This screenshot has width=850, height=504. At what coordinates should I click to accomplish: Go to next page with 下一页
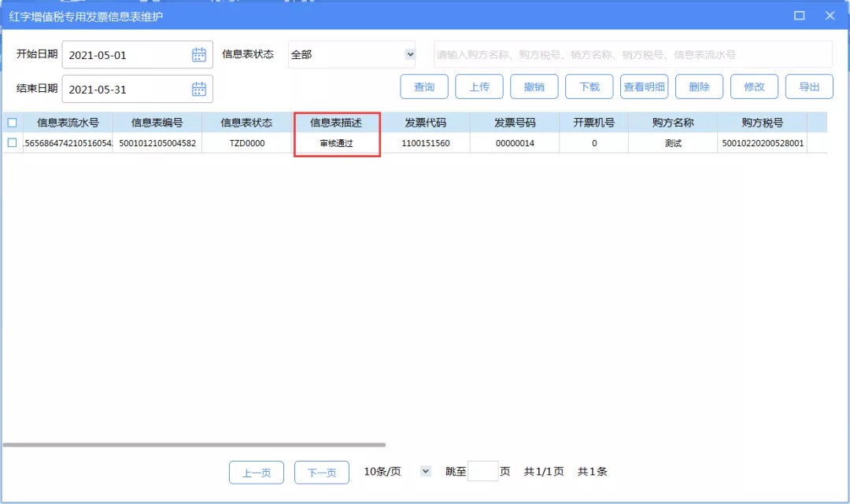[x=321, y=472]
